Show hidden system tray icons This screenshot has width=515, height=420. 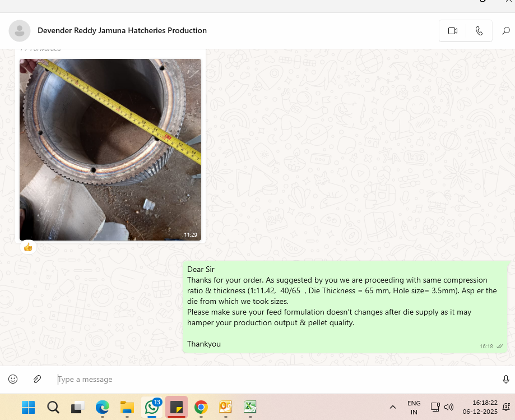point(393,407)
